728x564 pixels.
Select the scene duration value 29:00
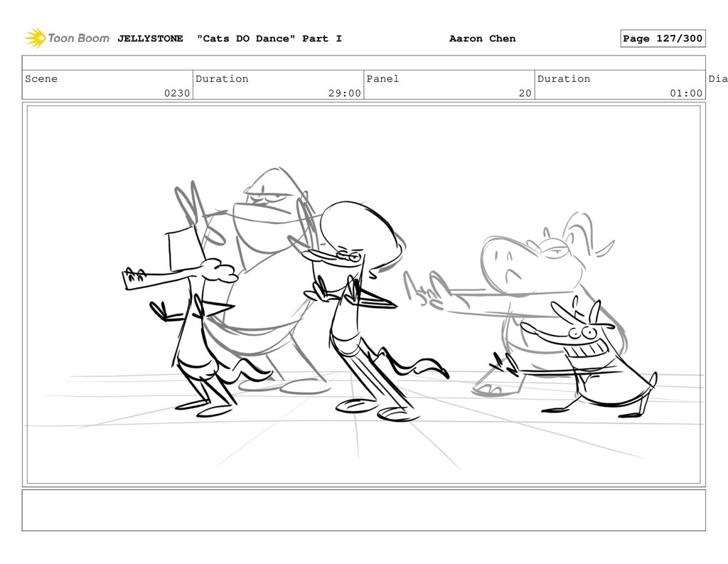click(345, 93)
